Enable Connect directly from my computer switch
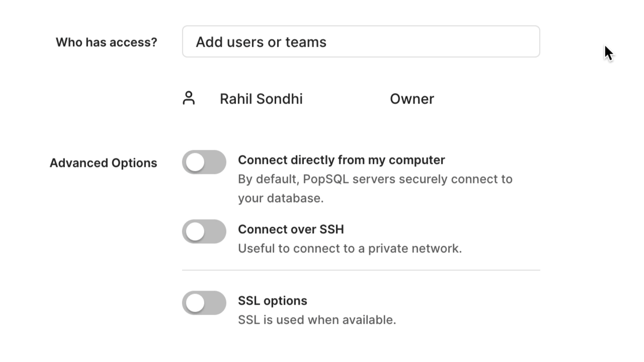This screenshot has height=362, width=644. tap(204, 162)
